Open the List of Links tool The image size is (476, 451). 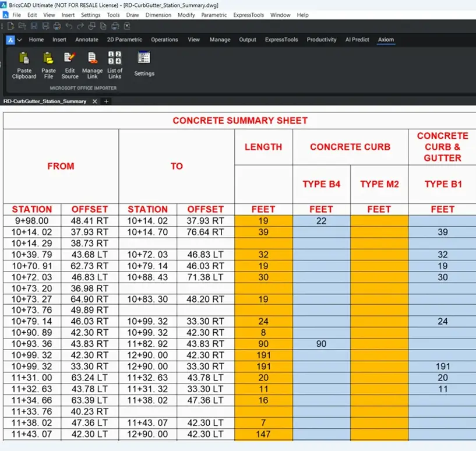(x=115, y=58)
